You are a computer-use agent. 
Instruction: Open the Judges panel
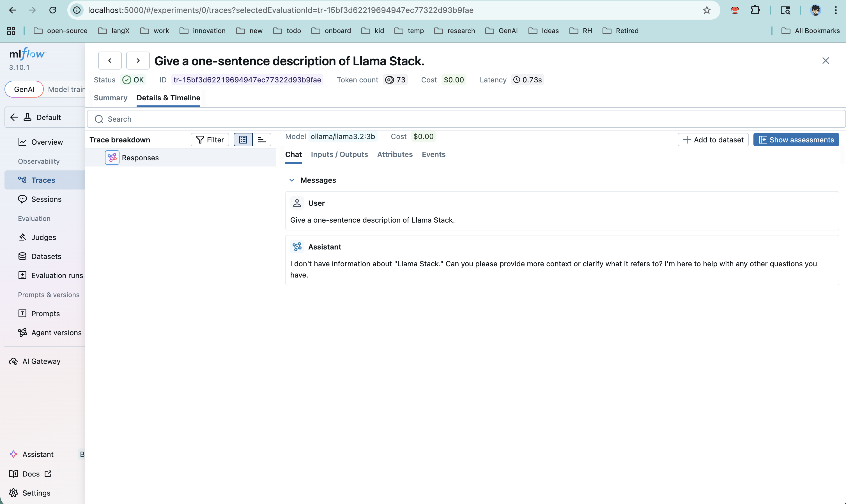(x=43, y=237)
